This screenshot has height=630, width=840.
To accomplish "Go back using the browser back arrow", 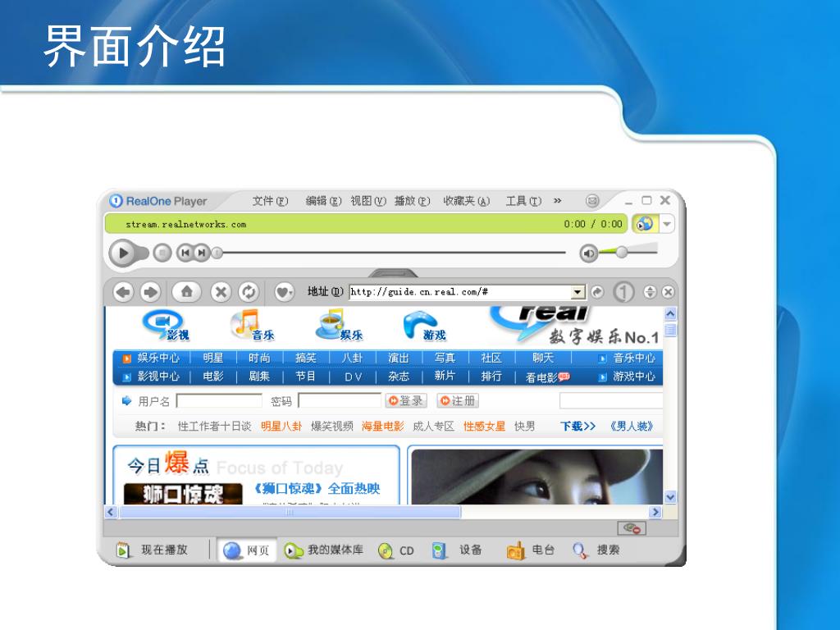I will [123, 292].
